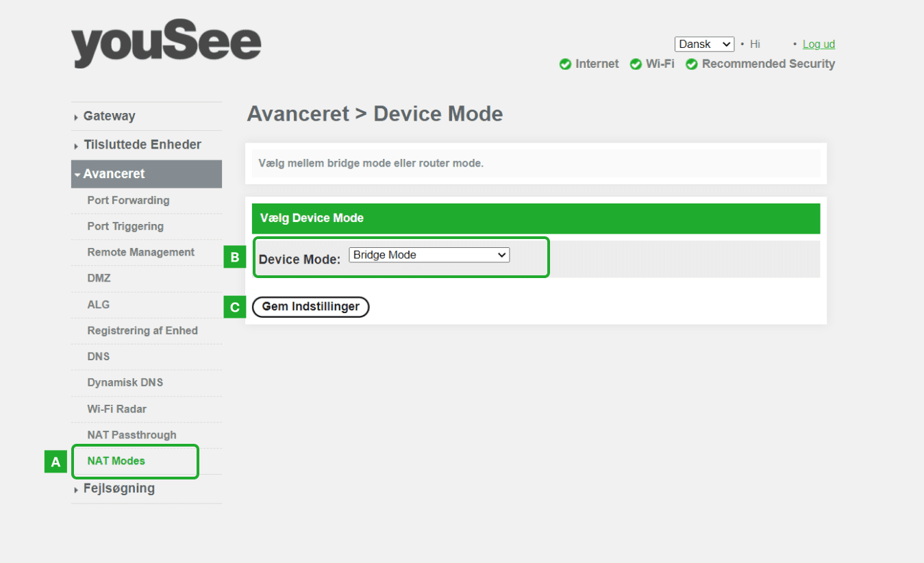This screenshot has height=563, width=924.
Task: Select NAT Passthrough menu item
Action: pos(132,435)
